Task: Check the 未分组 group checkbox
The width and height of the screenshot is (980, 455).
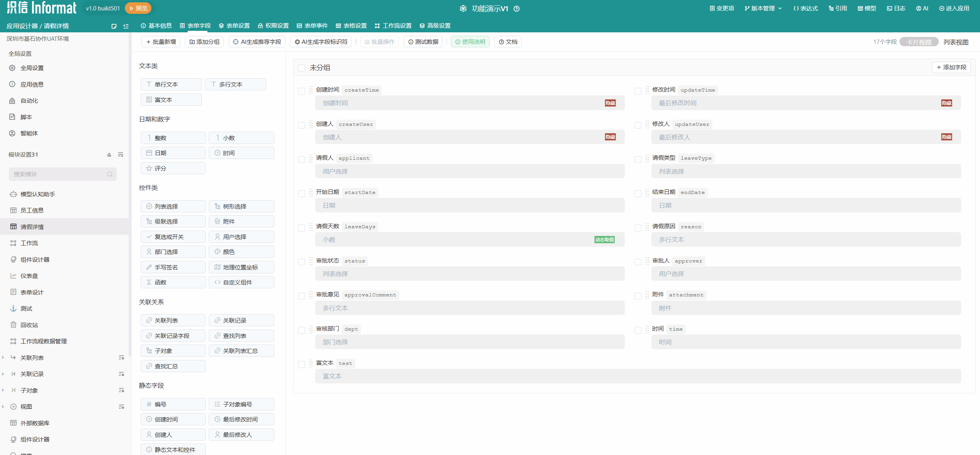Action: tap(302, 68)
